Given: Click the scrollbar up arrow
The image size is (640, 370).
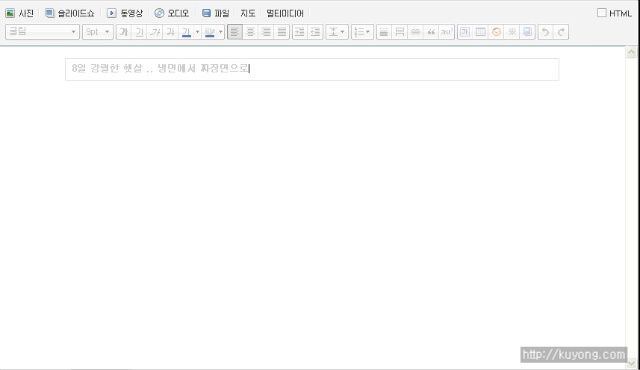Looking at the screenshot, I should click(631, 52).
